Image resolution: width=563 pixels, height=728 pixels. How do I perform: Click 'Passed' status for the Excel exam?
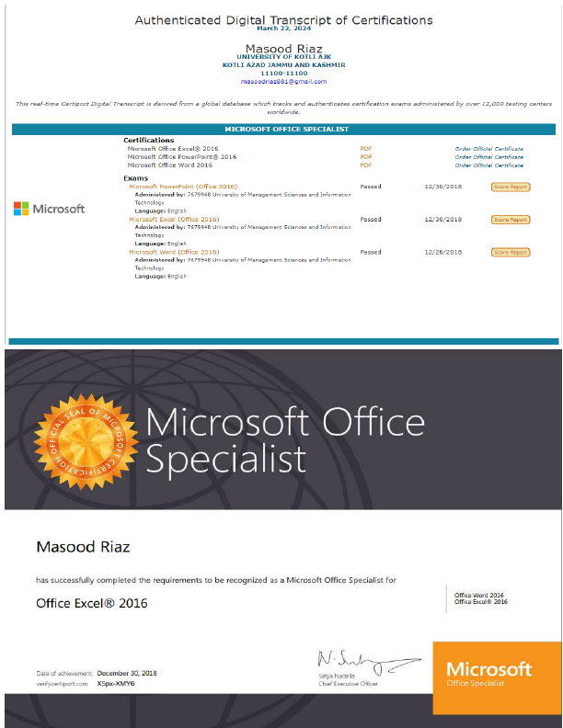point(370,219)
